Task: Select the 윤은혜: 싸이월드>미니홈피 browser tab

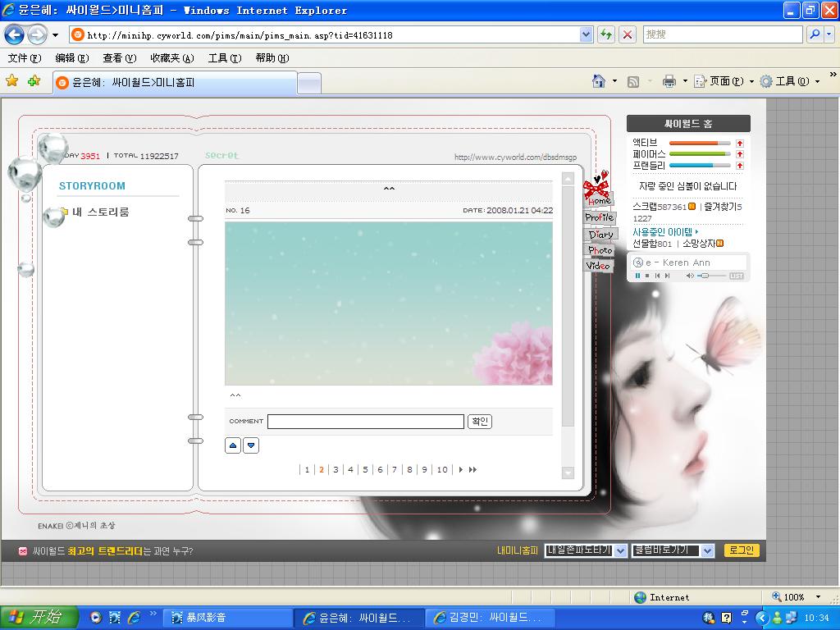Action: 175,83
